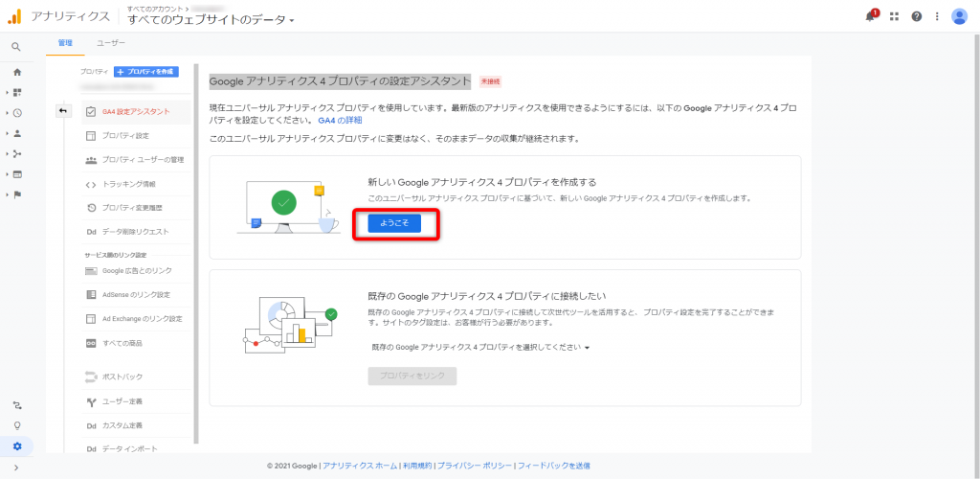980x479 pixels.
Task: Open Customization dashboards icon in sidebar
Action: pos(17,93)
